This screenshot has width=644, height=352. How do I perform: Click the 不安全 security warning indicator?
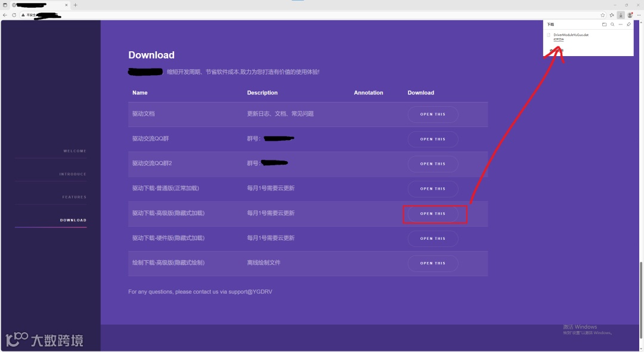pos(29,15)
